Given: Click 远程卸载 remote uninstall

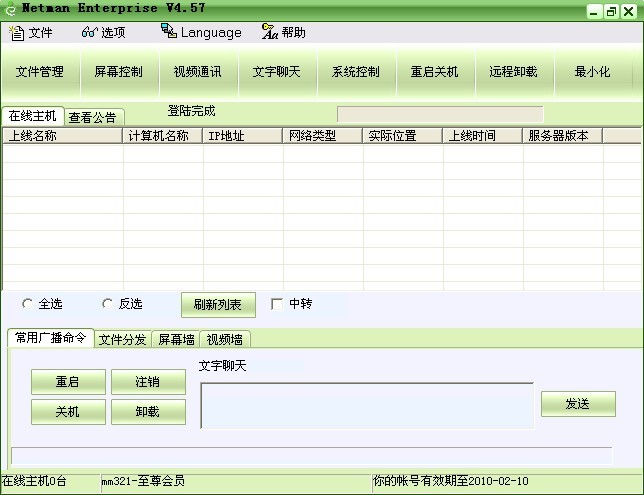Looking at the screenshot, I should pos(513,72).
